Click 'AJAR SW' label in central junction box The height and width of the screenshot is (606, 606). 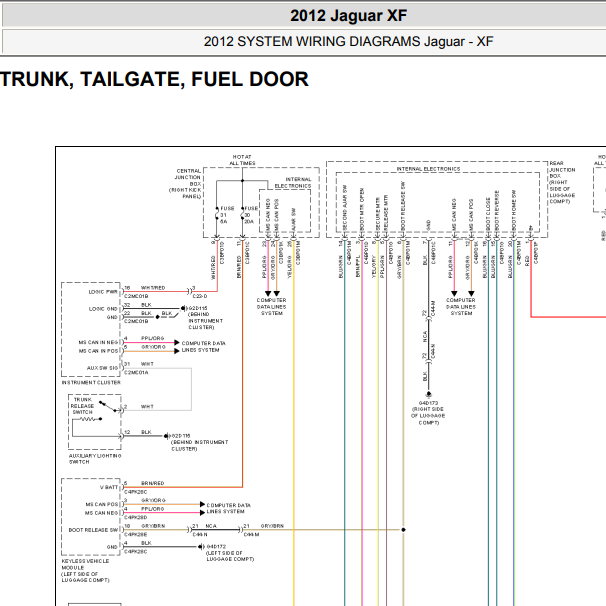coord(293,218)
